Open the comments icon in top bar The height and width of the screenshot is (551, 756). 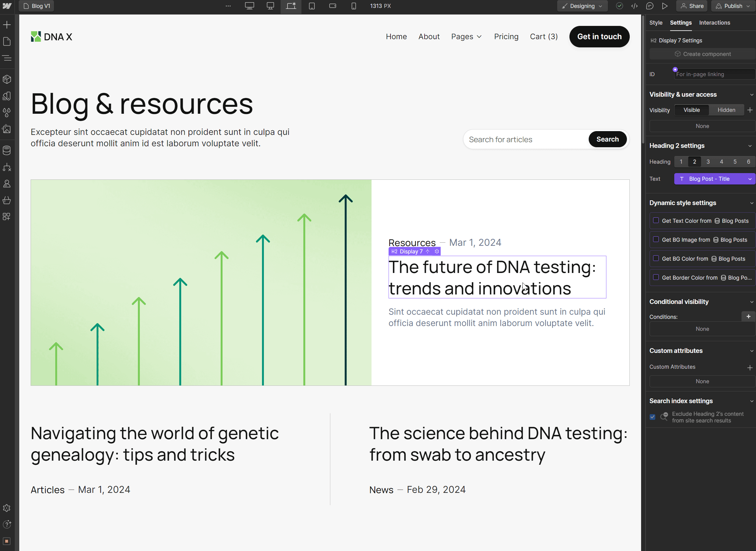pyautogui.click(x=650, y=6)
